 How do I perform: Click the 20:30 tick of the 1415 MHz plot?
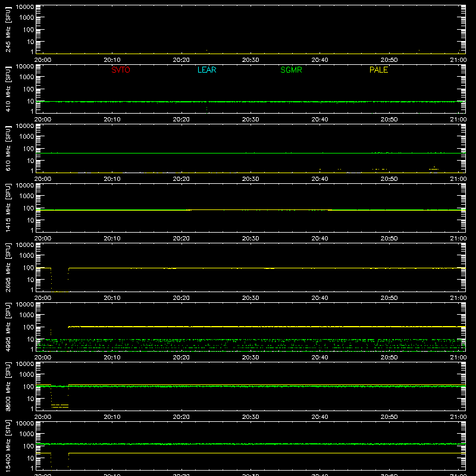[x=250, y=239]
